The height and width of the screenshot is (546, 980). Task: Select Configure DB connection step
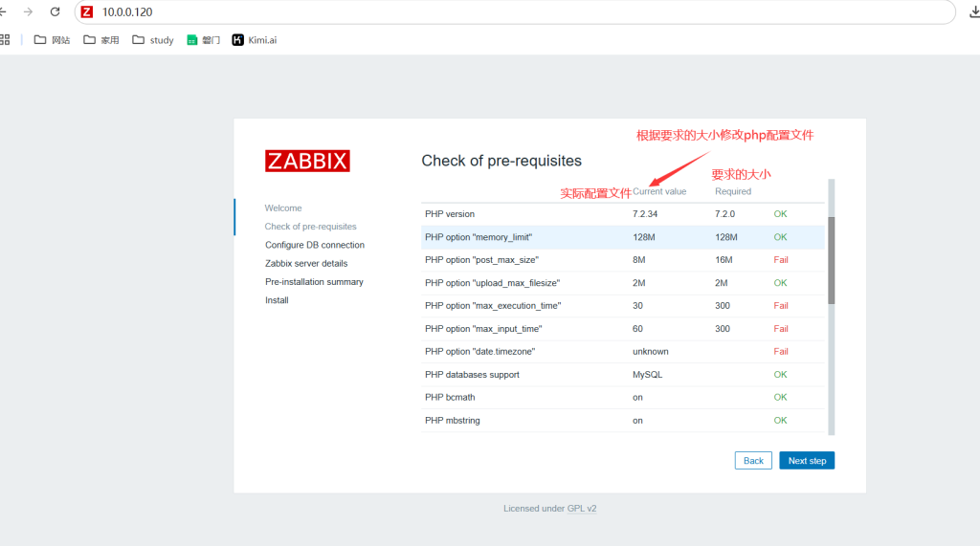(x=315, y=245)
